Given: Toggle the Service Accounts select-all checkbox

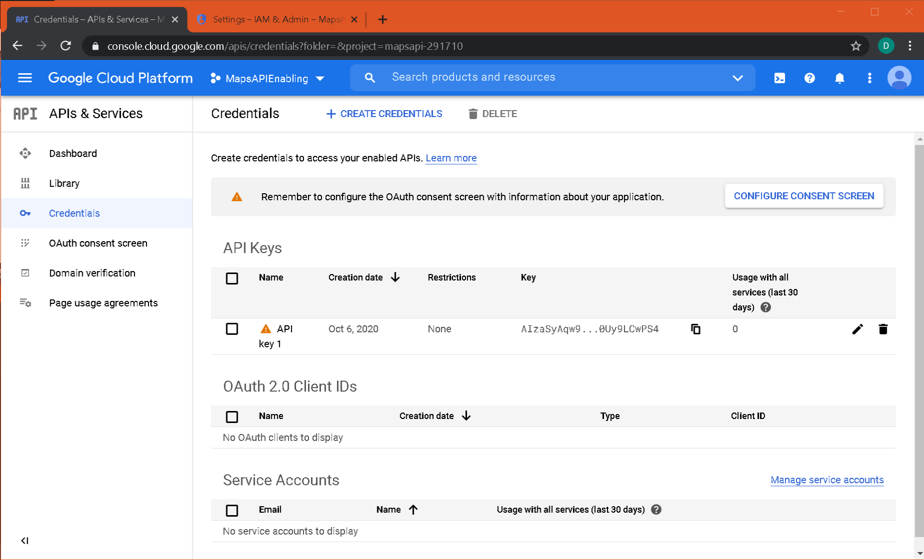Looking at the screenshot, I should tap(232, 510).
